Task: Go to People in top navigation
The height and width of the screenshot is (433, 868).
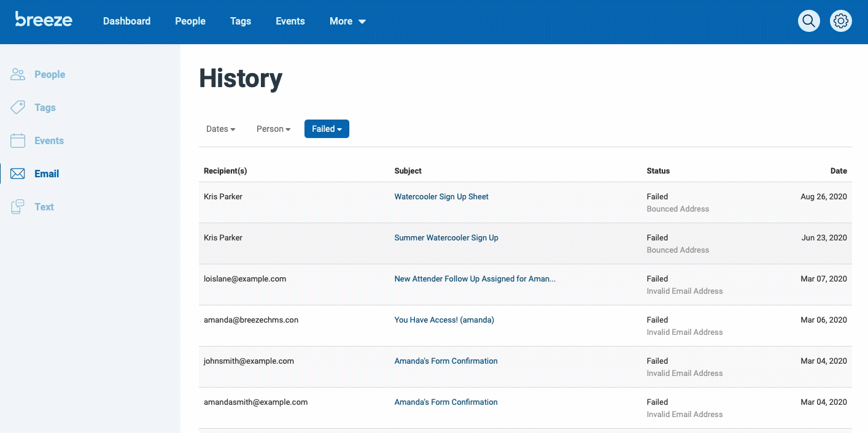Action: point(190,21)
